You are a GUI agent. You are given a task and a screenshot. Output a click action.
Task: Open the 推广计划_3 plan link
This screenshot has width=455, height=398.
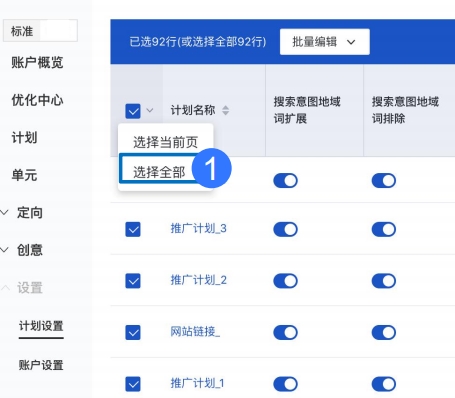[199, 229]
